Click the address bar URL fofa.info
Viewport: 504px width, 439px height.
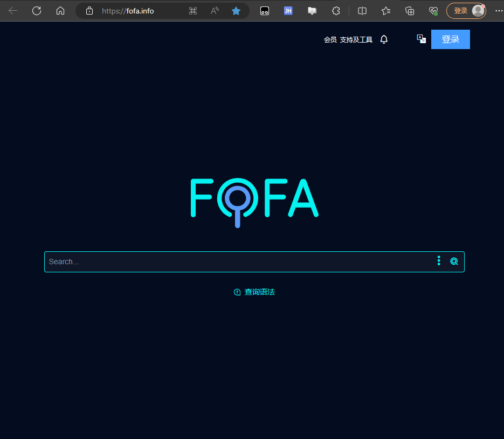coord(128,11)
